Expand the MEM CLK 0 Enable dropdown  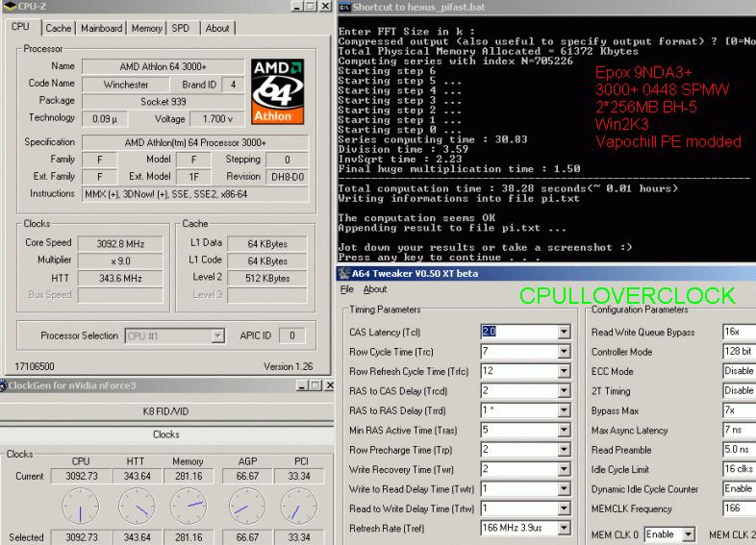click(x=690, y=534)
